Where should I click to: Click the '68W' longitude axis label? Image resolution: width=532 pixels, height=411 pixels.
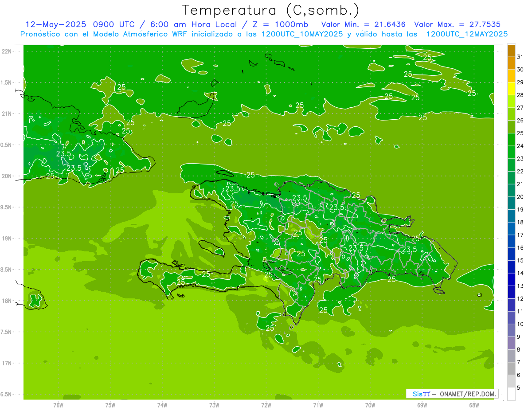(x=474, y=405)
